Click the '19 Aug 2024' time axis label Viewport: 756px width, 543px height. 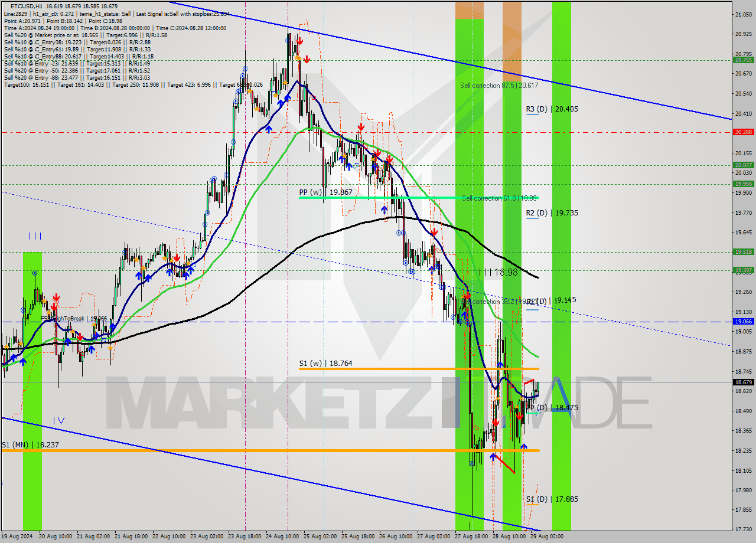click(17, 537)
